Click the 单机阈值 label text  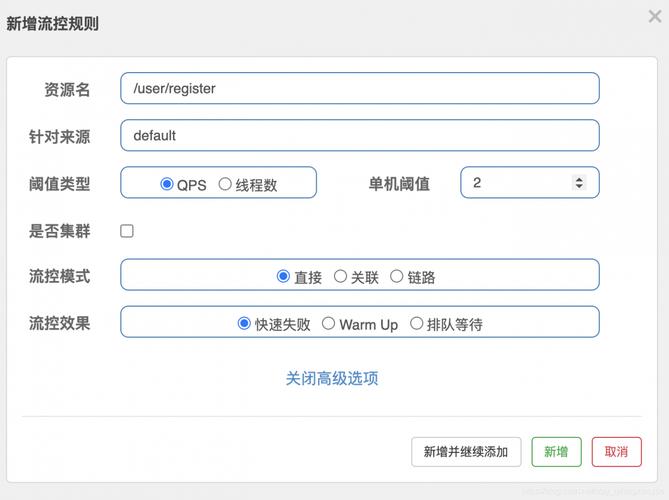(x=399, y=184)
